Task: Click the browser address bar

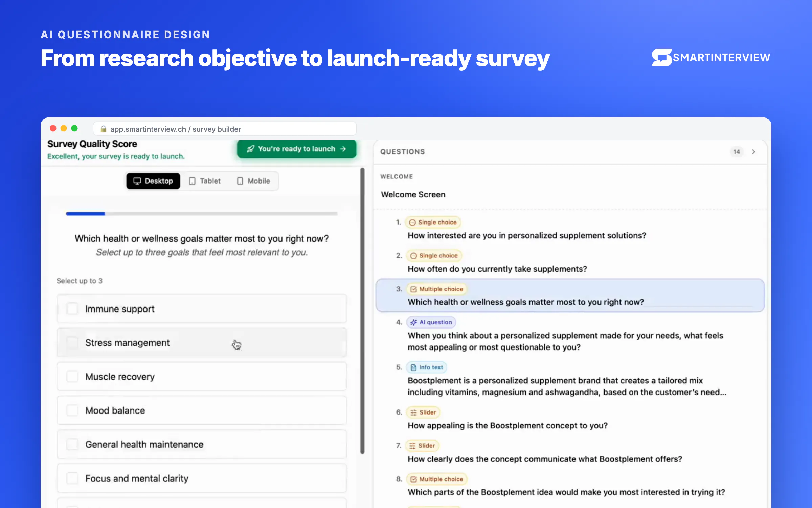Action: pos(225,129)
